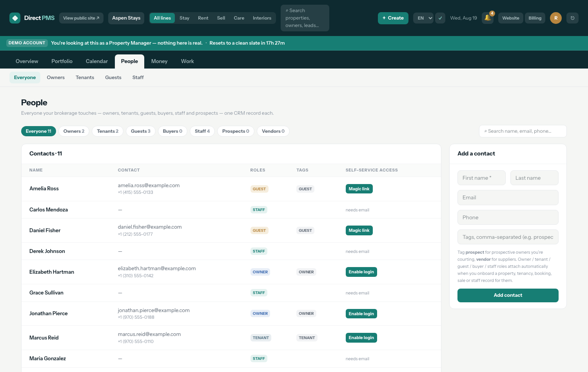Toggle the Guests 3 filter chip

coord(141,131)
